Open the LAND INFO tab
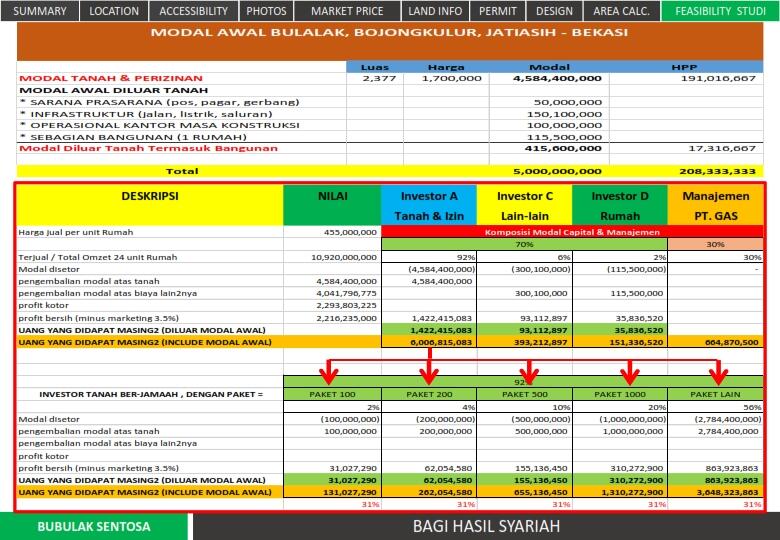 pos(435,10)
